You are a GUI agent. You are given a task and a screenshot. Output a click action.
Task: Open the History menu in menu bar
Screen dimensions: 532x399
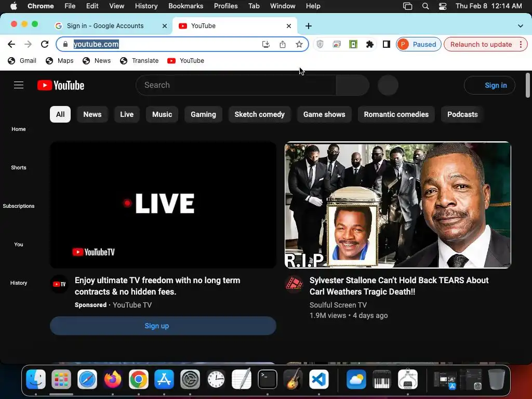point(146,6)
